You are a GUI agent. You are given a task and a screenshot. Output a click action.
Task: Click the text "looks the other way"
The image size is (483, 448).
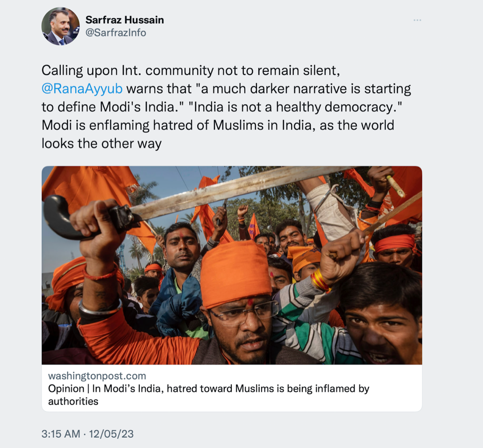[101, 144]
